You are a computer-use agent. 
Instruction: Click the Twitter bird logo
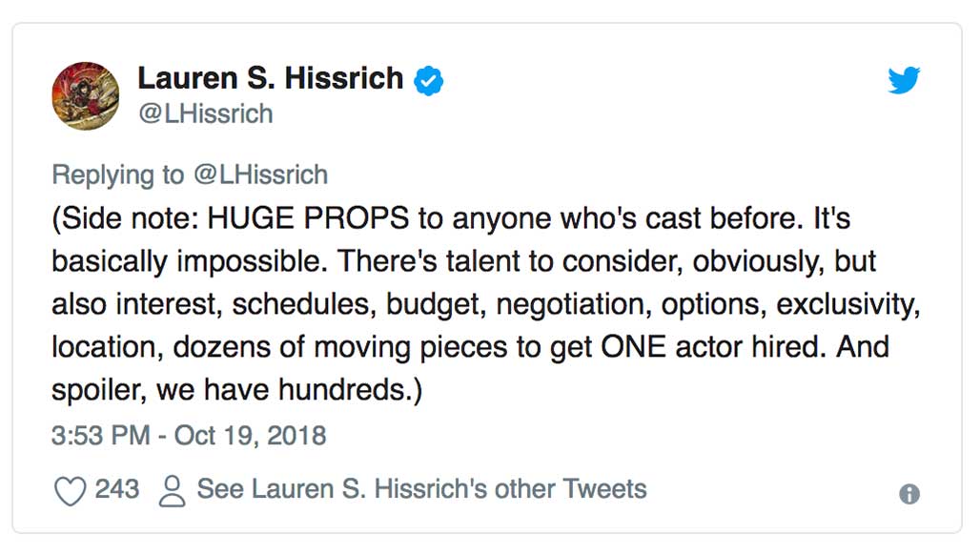point(904,80)
